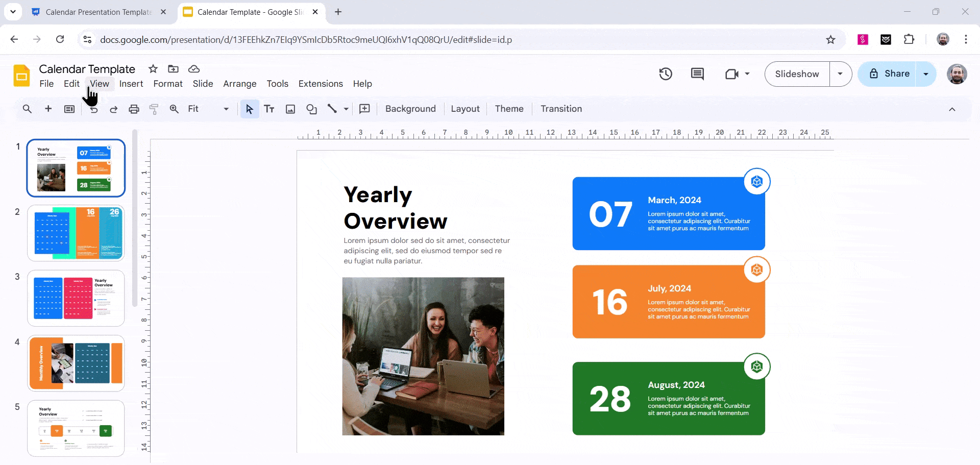Switch to the Calendar Presentation Template tab
Screen dimensions: 980x465
point(98,12)
